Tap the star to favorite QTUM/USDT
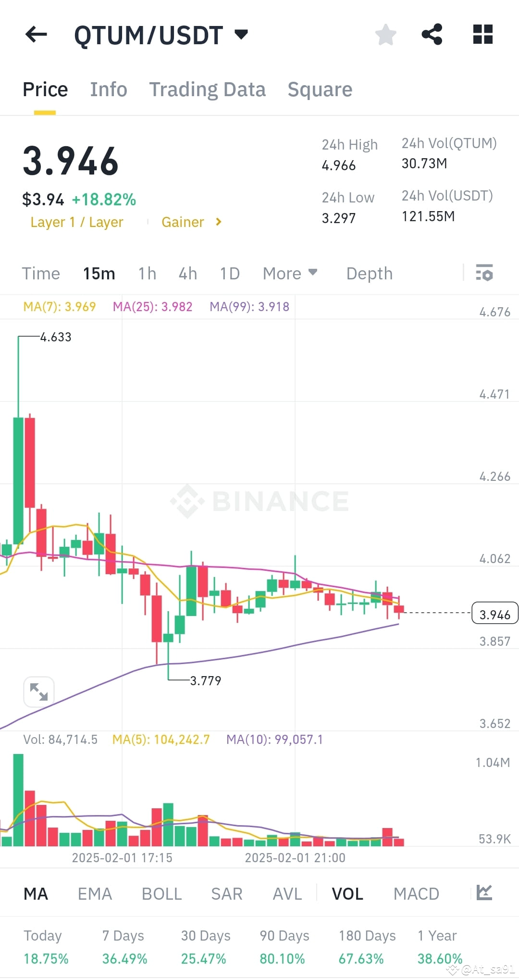This screenshot has height=980, width=519. [385, 34]
